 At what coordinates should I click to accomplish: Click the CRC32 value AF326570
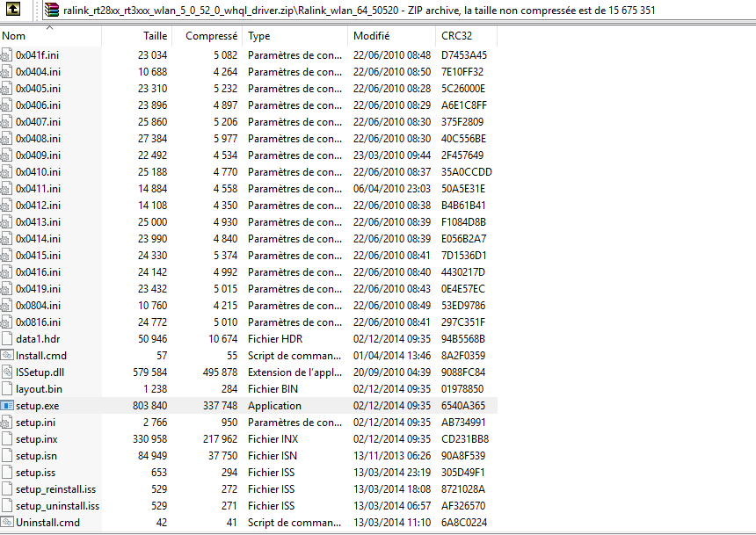463,506
